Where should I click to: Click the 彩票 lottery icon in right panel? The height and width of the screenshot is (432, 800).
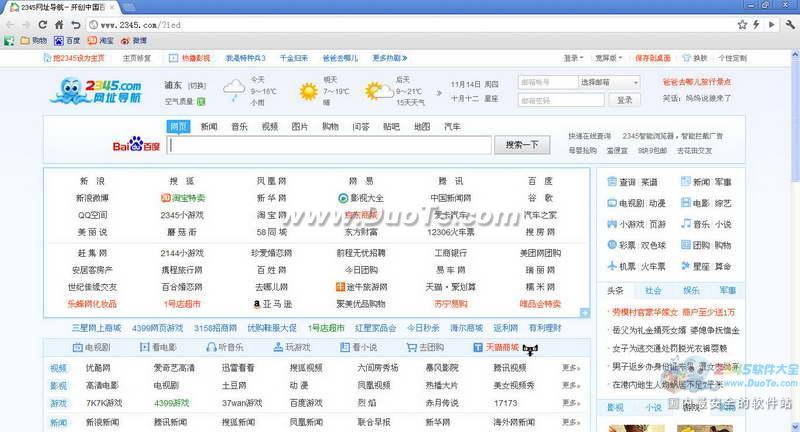(x=612, y=245)
